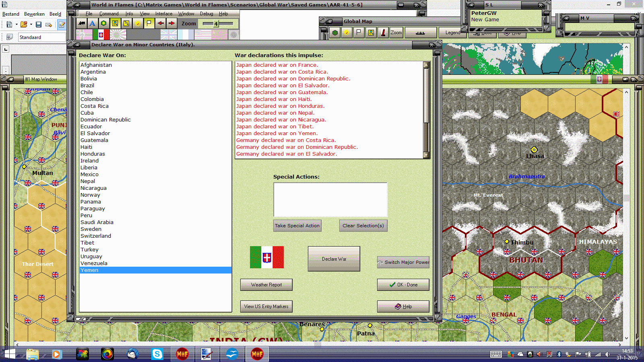Click the sun weather icon in main toolbar
Image resolution: width=644 pixels, height=362 pixels.
click(x=138, y=23)
